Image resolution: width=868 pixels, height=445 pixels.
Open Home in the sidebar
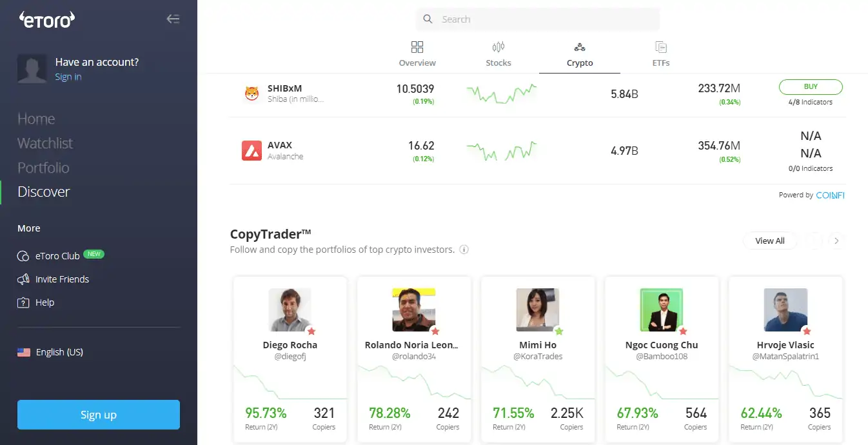[36, 119]
